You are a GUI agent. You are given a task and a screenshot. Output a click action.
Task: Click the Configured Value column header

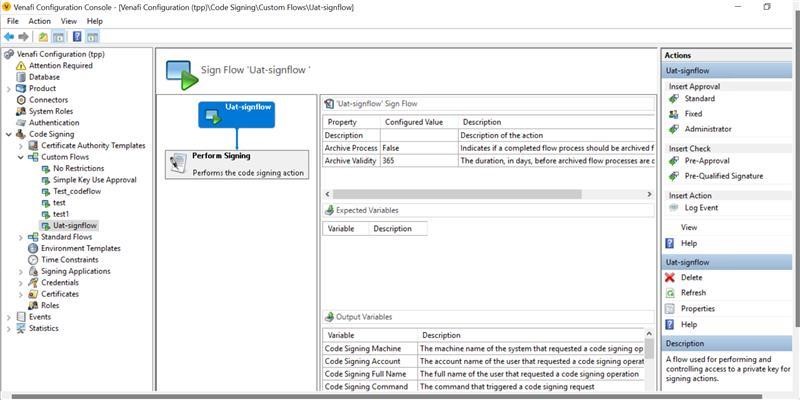(x=419, y=122)
